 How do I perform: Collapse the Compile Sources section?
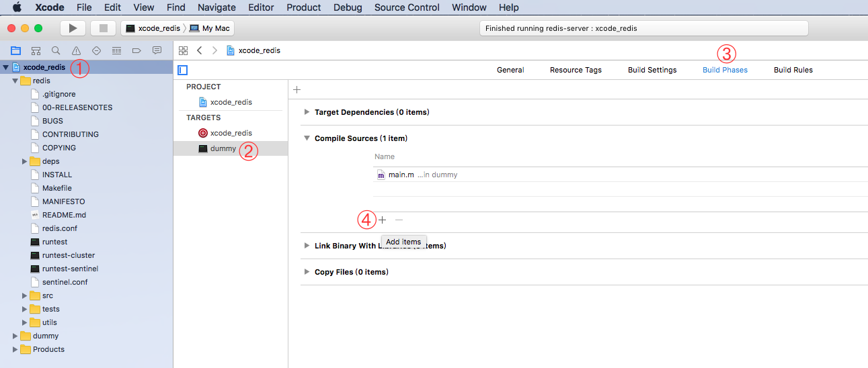point(307,138)
